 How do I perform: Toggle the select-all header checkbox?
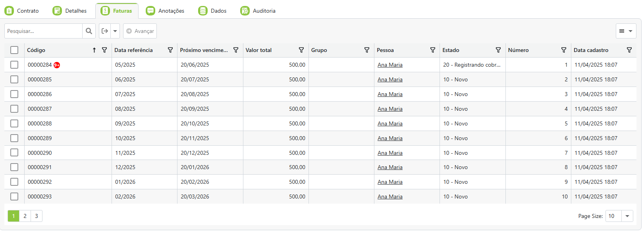point(14,50)
